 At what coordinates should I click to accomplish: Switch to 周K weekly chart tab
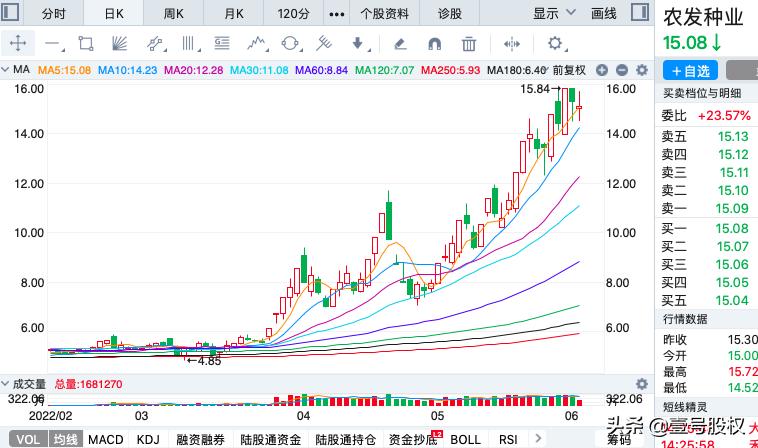(x=174, y=14)
